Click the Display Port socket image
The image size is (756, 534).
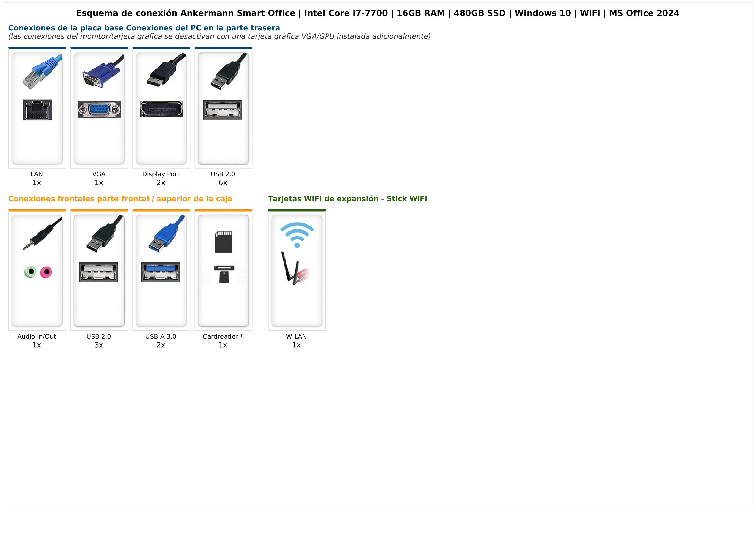161,109
